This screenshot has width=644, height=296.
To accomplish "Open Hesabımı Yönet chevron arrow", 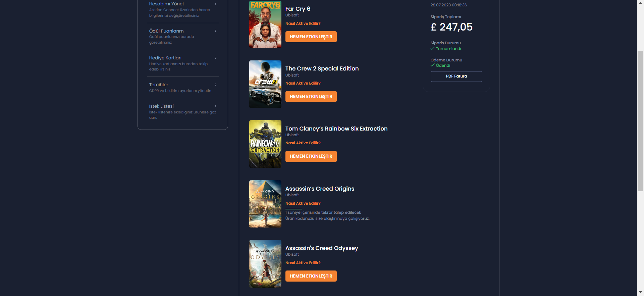I will point(215,4).
